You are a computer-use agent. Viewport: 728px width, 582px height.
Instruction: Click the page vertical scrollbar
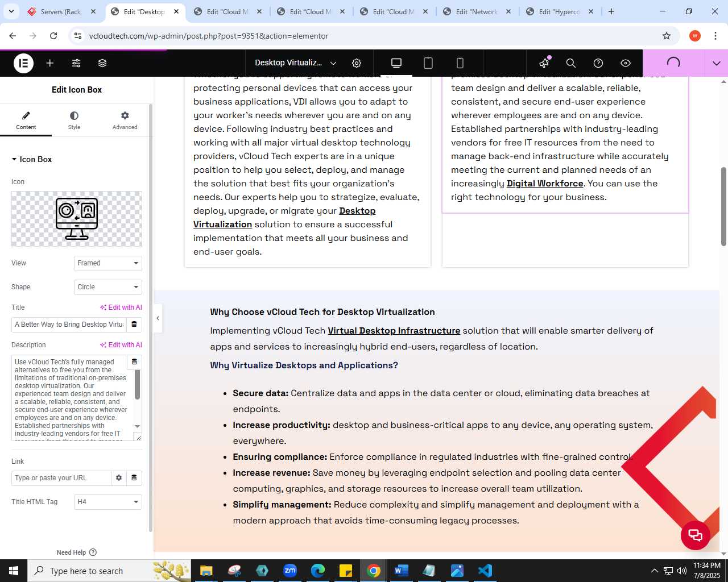[723, 206]
